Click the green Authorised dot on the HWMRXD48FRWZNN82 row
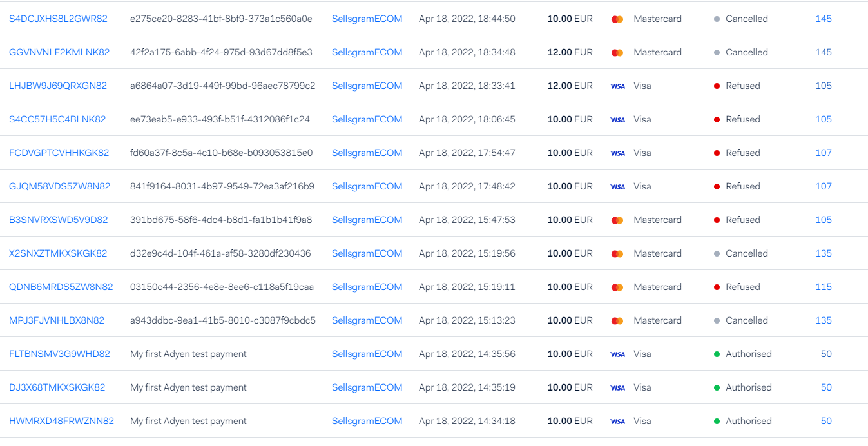The image size is (868, 446). 717,421
